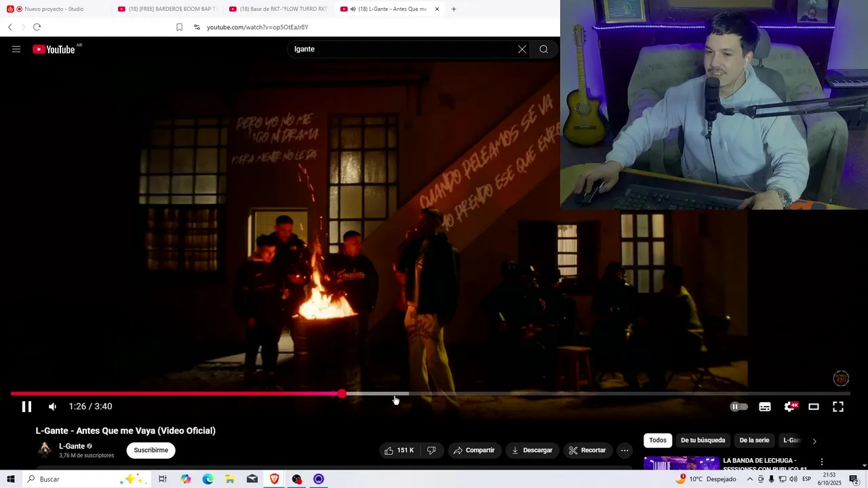This screenshot has height=488, width=868.
Task: Open the Copilot icon on the taskbar
Action: tap(186, 479)
